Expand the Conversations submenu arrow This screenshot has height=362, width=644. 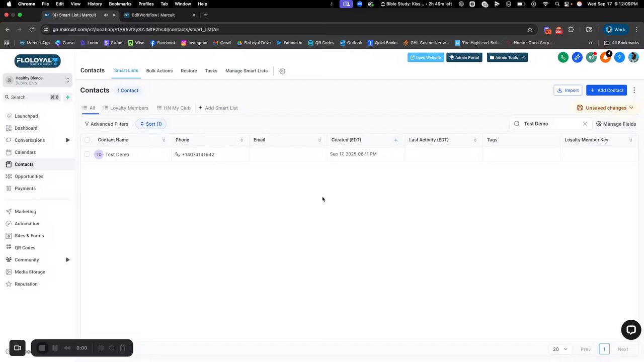click(67, 140)
